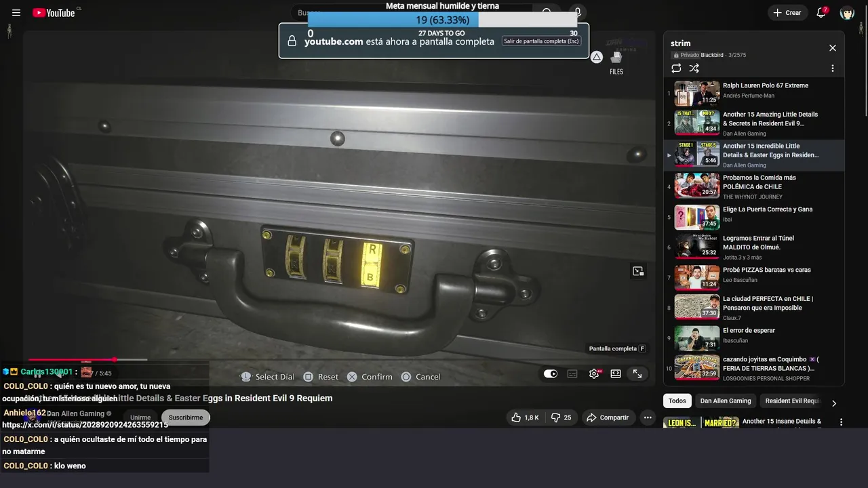Play Ralph Lauren Polo 67 Extreme video
Viewport: 868px width, 488px height.
(x=753, y=93)
